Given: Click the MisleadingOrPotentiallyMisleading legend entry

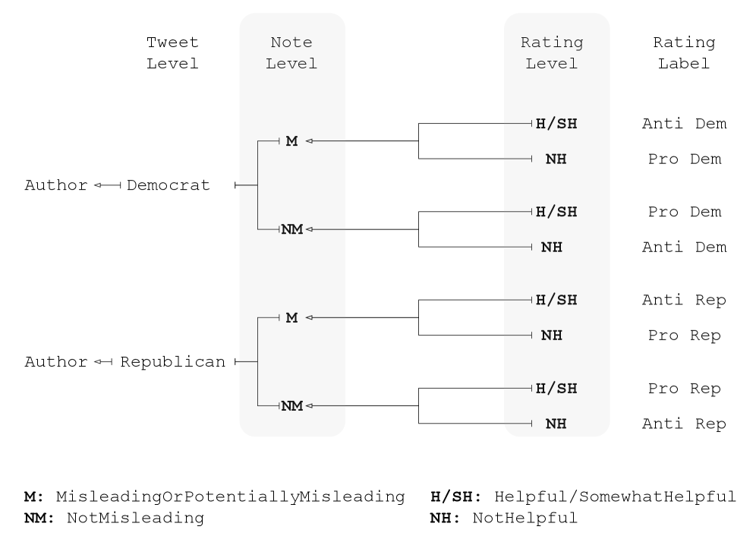Looking at the screenshot, I should click(x=215, y=497).
